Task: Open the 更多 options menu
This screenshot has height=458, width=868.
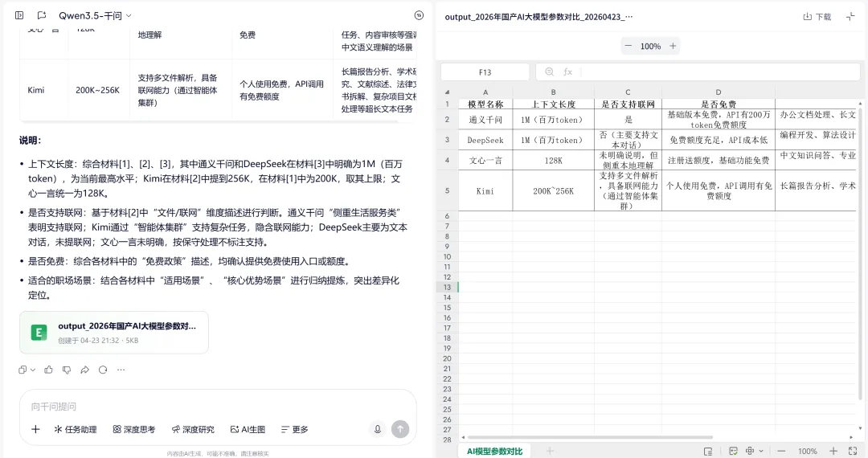Action: coord(294,429)
